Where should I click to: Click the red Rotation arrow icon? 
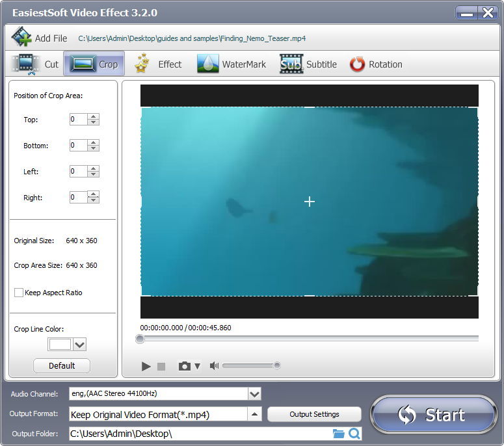(357, 64)
